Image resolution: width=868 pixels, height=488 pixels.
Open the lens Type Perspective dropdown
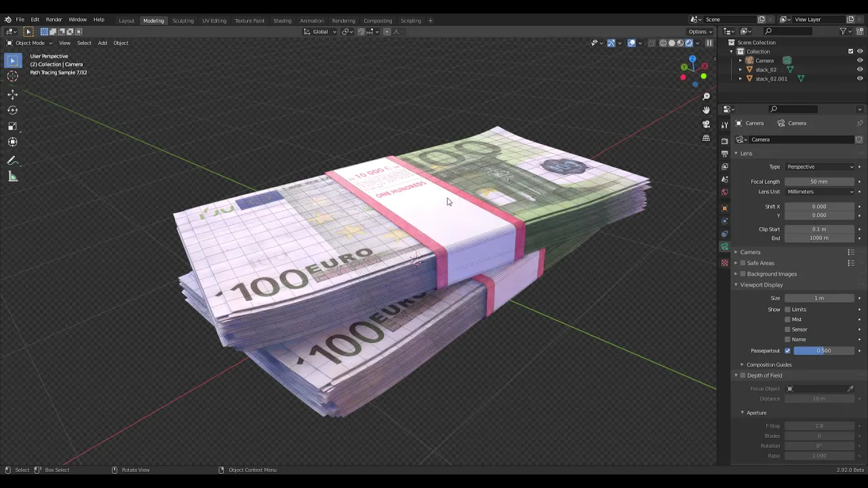tap(820, 167)
